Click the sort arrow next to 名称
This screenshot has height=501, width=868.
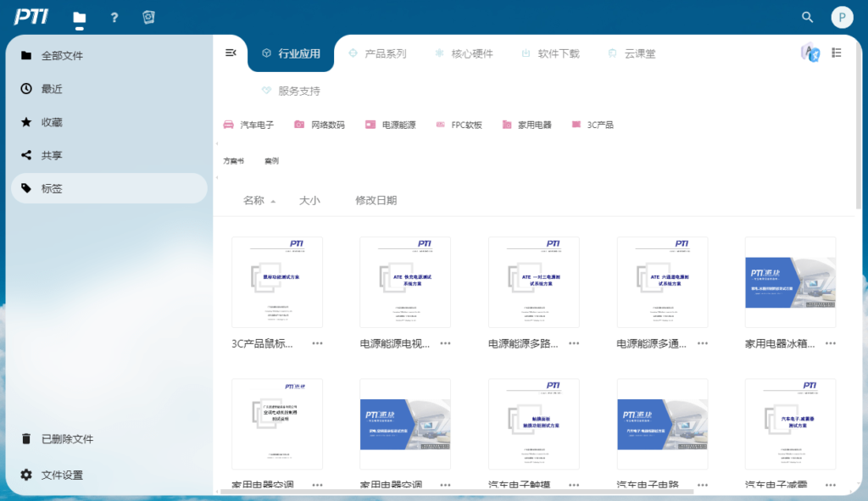point(275,202)
